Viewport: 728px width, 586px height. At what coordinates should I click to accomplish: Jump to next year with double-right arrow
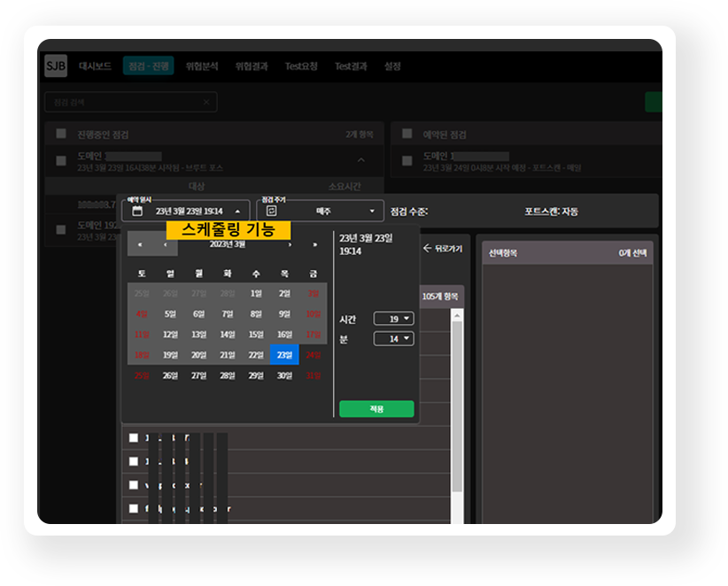pos(314,244)
